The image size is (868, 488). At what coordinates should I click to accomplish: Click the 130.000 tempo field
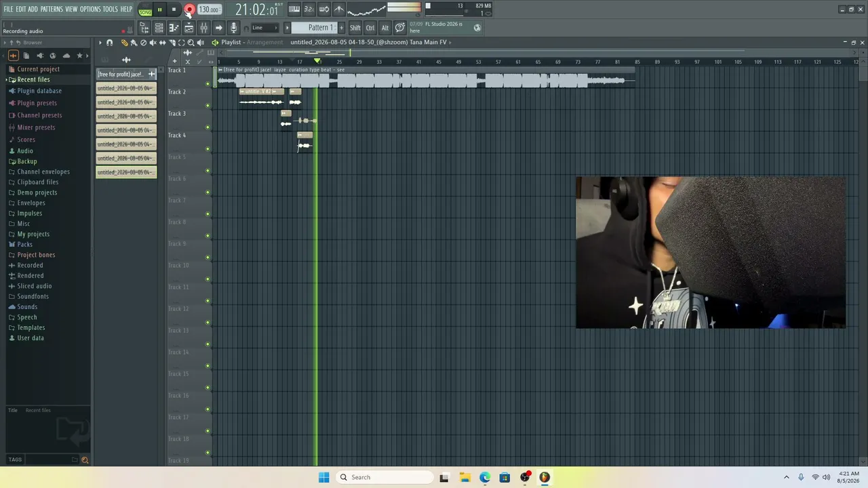click(x=210, y=10)
